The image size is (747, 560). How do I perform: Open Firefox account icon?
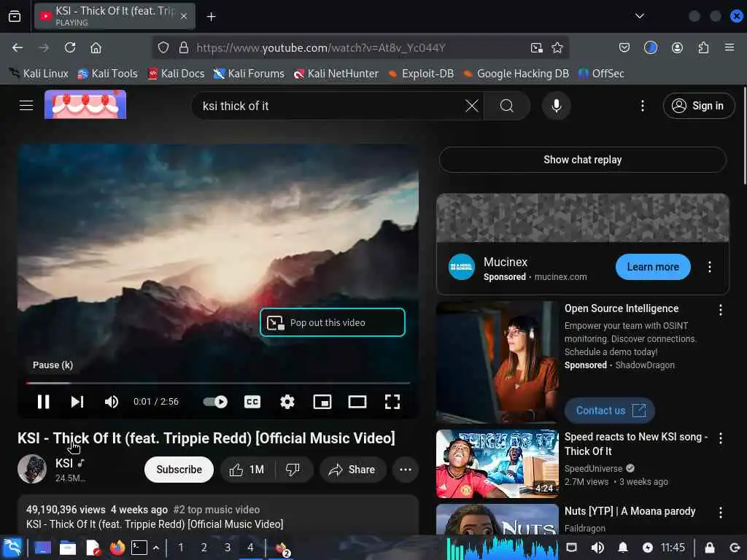[677, 47]
